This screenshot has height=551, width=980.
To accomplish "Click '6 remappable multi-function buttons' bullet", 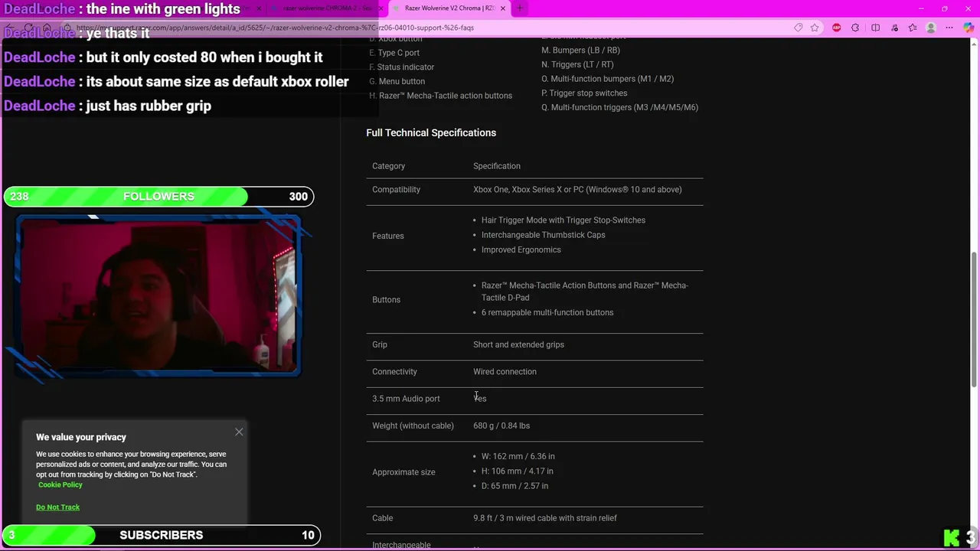I will [547, 312].
